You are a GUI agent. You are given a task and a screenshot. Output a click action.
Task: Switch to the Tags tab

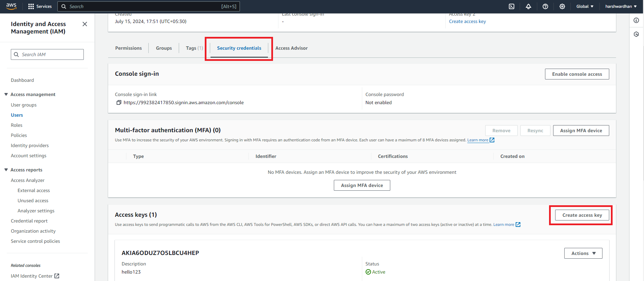(194, 48)
